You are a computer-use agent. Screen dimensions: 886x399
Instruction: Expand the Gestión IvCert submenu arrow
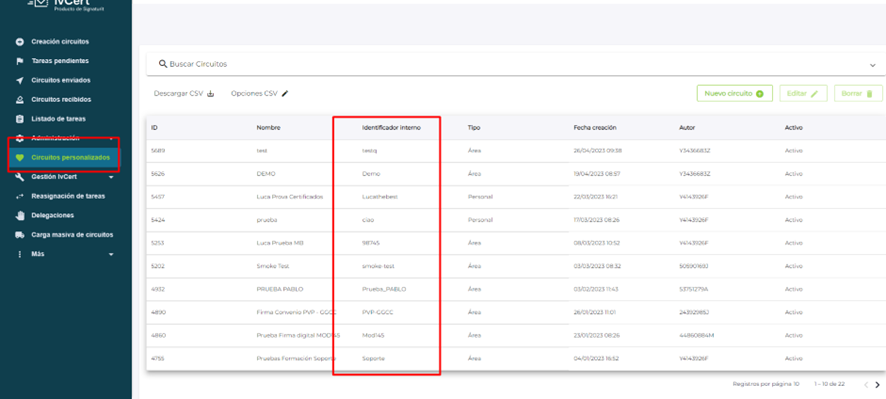tap(111, 177)
